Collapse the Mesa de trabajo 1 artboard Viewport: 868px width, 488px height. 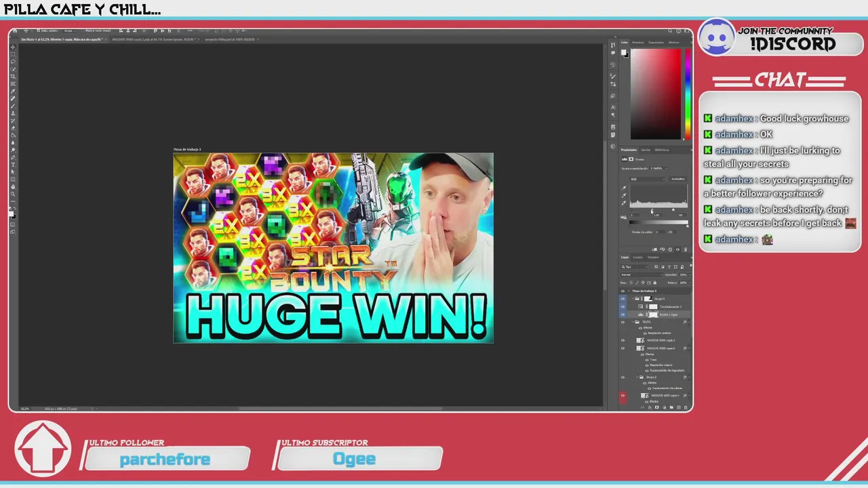(x=629, y=291)
